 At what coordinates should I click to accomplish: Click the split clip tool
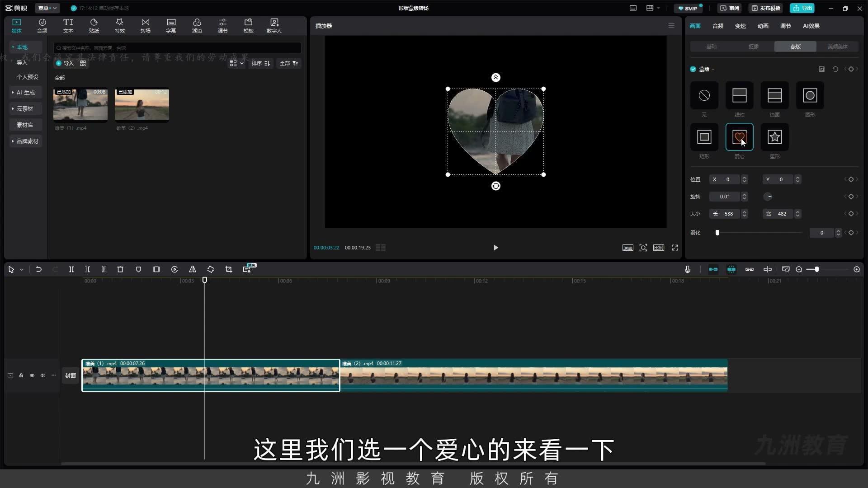coord(71,269)
